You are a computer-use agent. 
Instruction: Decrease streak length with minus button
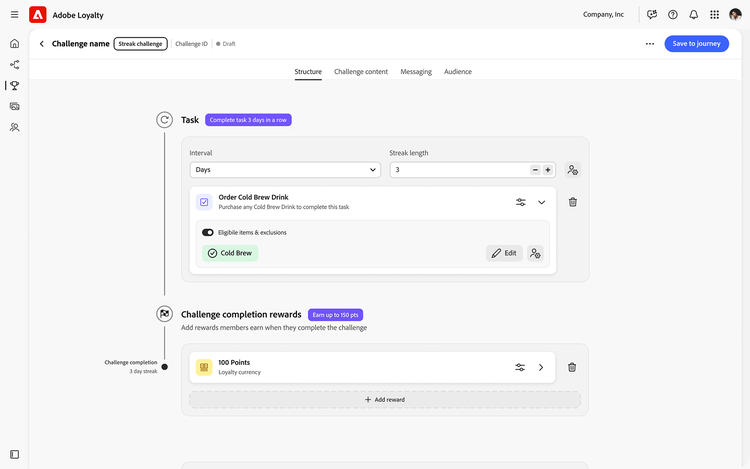click(x=535, y=170)
